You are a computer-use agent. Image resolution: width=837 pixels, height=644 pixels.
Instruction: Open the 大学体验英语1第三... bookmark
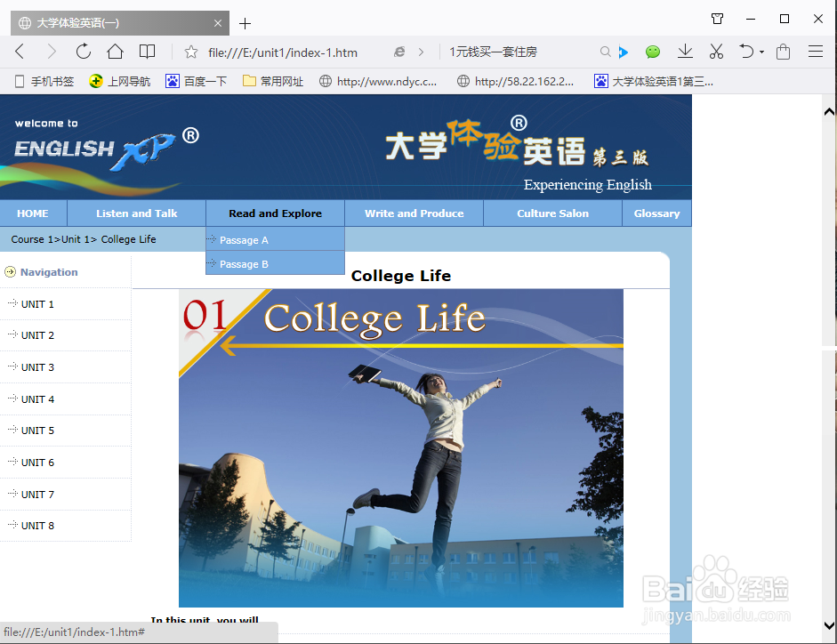click(654, 81)
